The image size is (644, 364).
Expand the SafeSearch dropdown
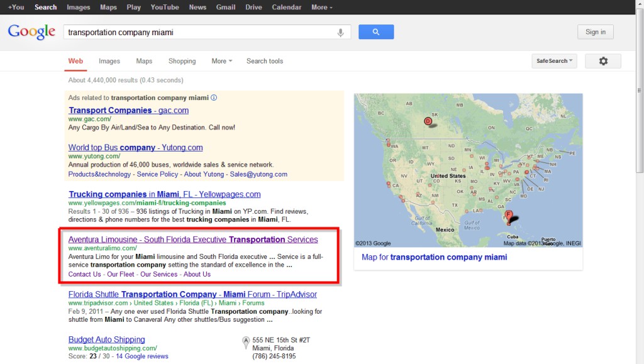tap(554, 61)
